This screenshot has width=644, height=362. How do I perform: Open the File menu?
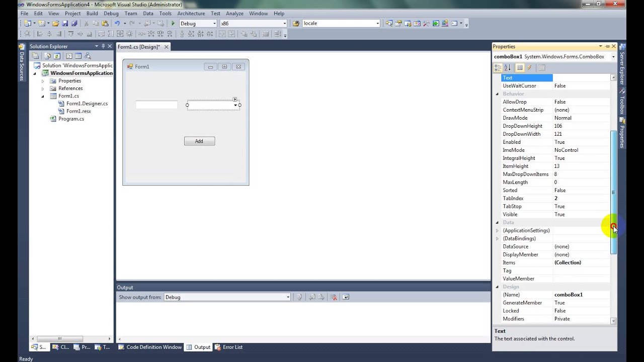tap(24, 14)
